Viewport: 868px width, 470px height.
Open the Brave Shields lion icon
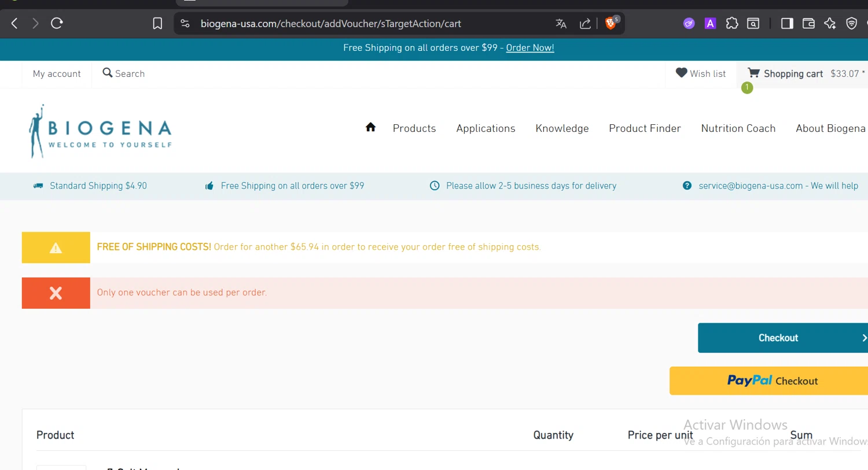(611, 23)
